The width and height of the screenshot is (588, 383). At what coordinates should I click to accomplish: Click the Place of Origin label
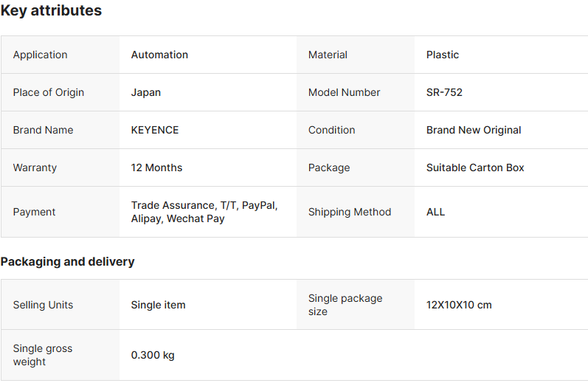pos(49,92)
